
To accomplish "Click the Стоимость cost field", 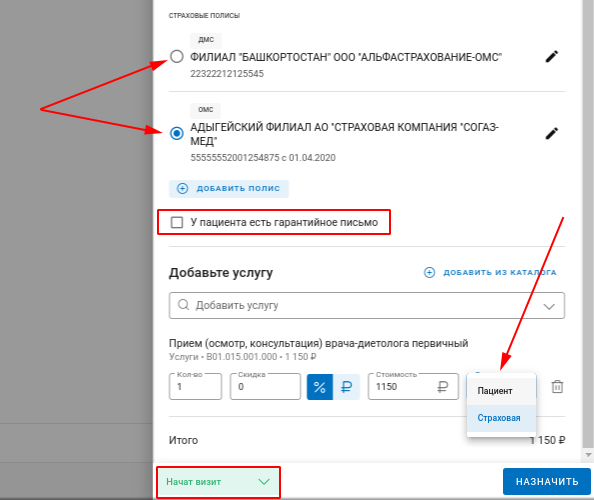I will 413,387.
